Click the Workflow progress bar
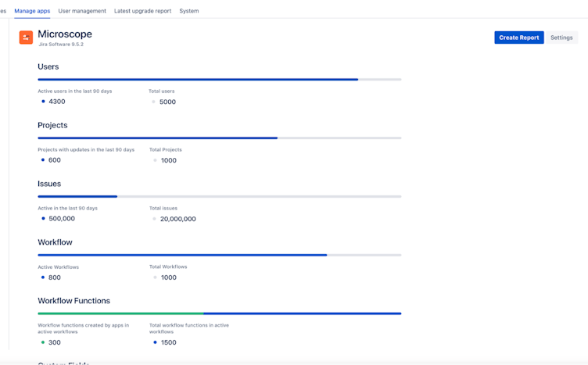 coord(220,255)
